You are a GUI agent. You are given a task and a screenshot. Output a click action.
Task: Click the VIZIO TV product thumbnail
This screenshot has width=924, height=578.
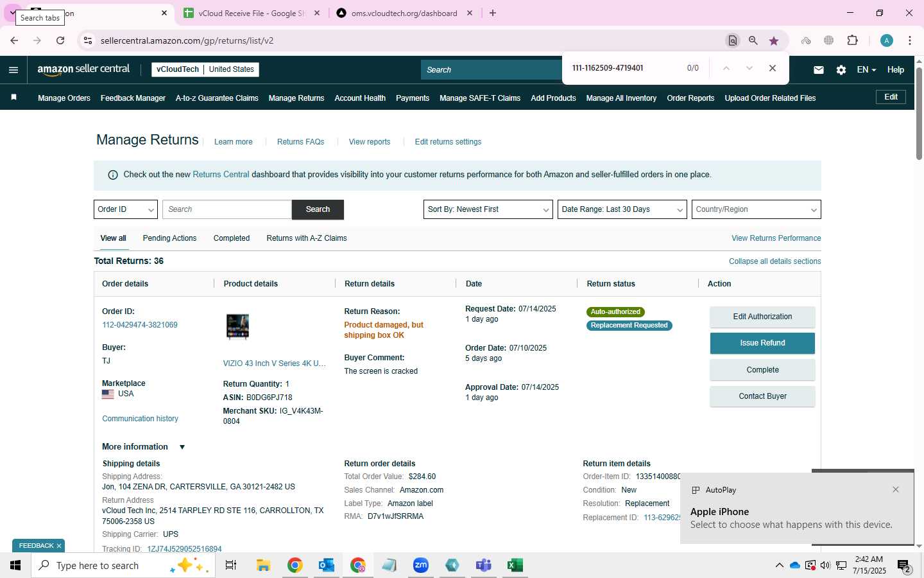pos(237,327)
